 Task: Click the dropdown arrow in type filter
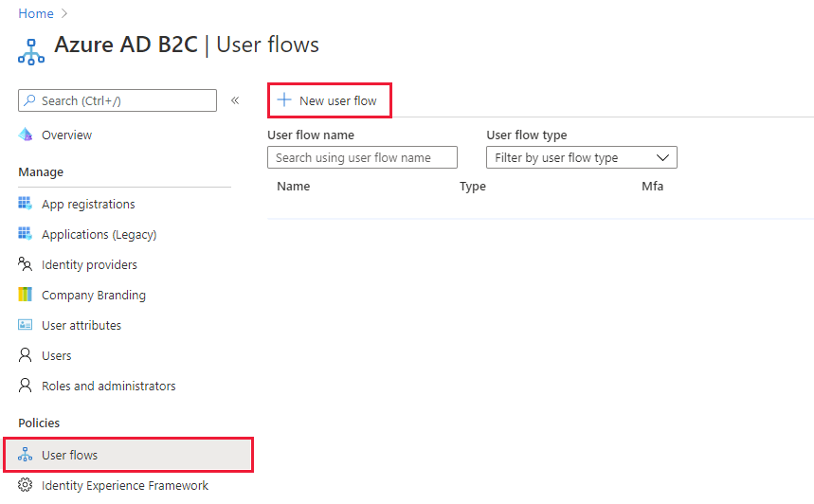(662, 157)
